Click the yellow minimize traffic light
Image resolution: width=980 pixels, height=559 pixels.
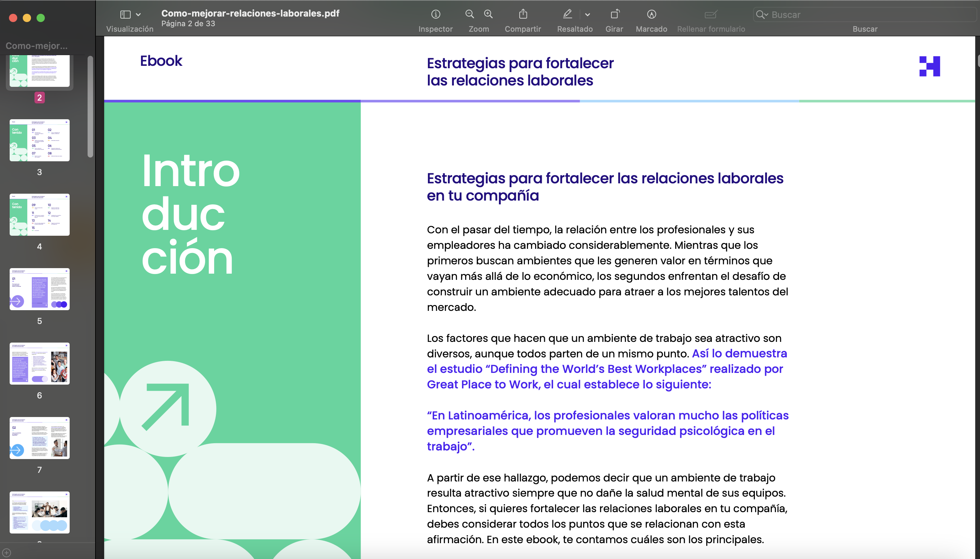pyautogui.click(x=27, y=18)
